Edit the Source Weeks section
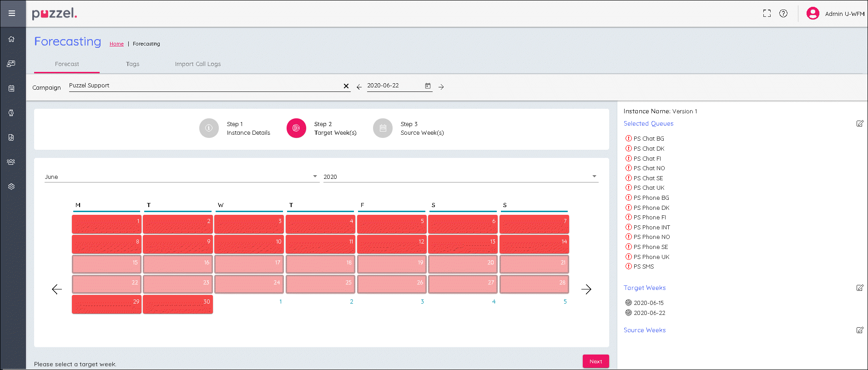The height and width of the screenshot is (370, 868). pos(859,330)
